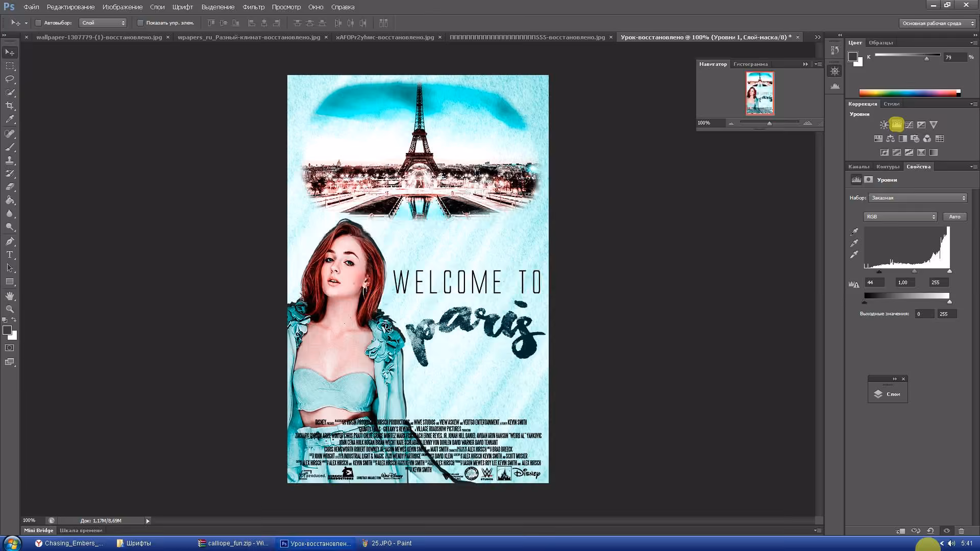Select the Rectangular Marquee tool

click(x=10, y=66)
